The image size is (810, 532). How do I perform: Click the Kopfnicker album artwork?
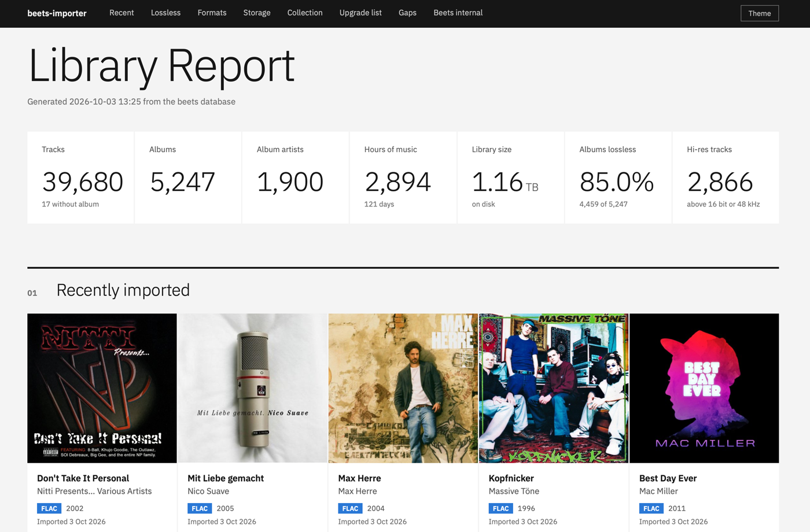[554, 388]
